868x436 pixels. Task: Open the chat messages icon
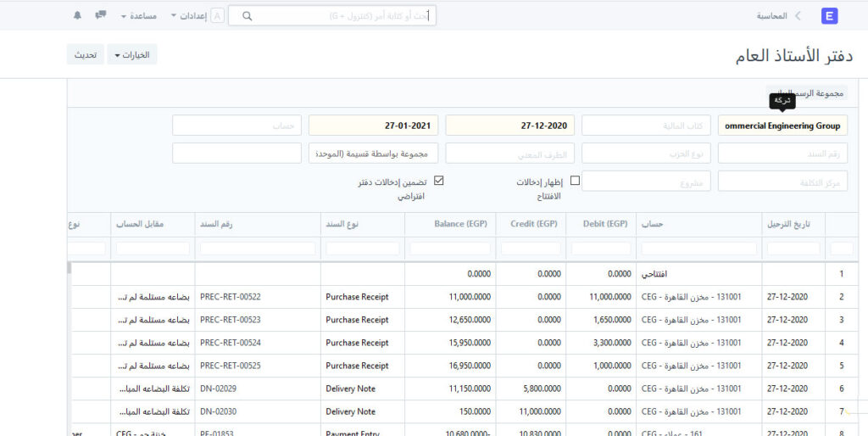tap(101, 15)
